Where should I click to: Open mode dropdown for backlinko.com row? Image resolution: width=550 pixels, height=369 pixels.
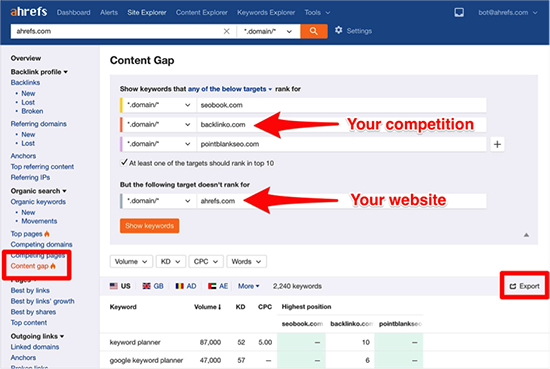(159, 125)
